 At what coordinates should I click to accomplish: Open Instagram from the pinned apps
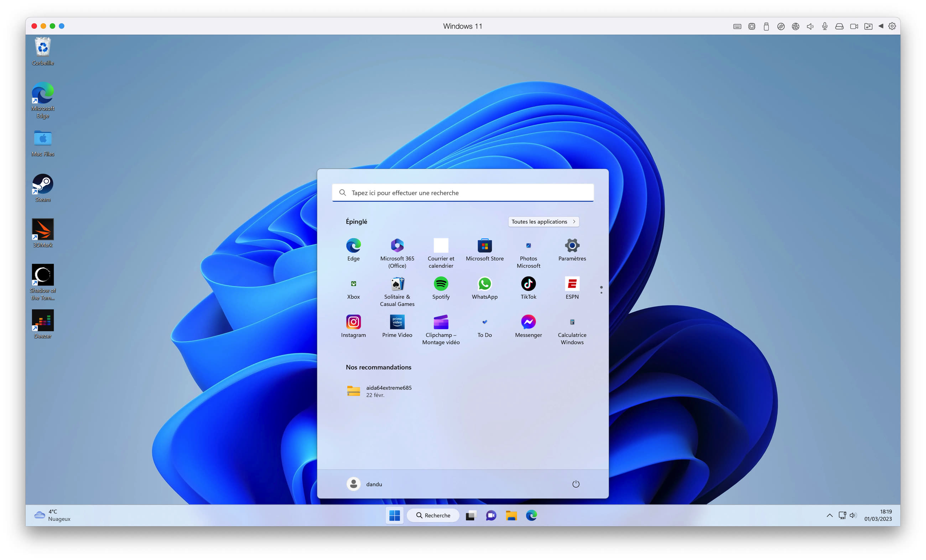pos(353,327)
